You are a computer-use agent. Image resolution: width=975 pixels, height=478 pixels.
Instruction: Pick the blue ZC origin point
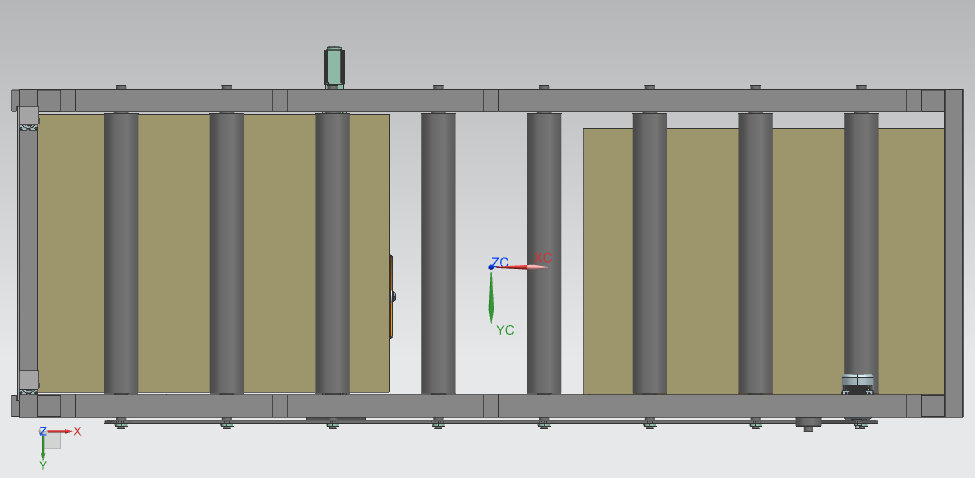(491, 267)
